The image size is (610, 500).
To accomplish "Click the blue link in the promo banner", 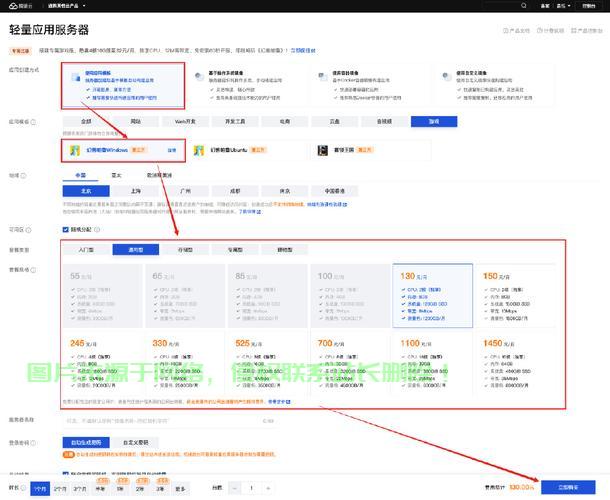I will click(x=303, y=51).
